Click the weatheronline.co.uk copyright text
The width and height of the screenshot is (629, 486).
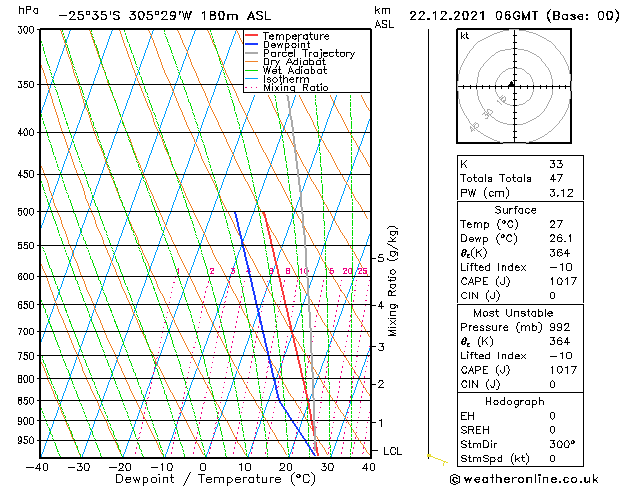[x=524, y=479]
